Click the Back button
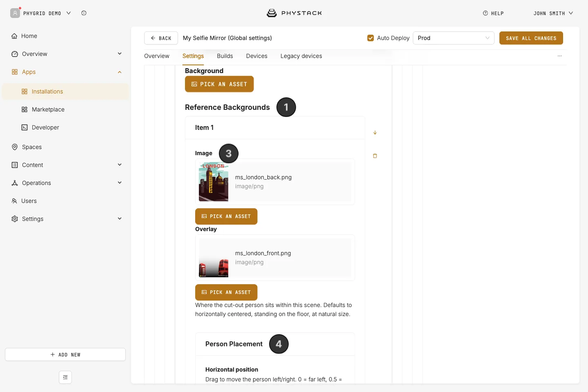This screenshot has width=588, height=392. click(x=161, y=38)
